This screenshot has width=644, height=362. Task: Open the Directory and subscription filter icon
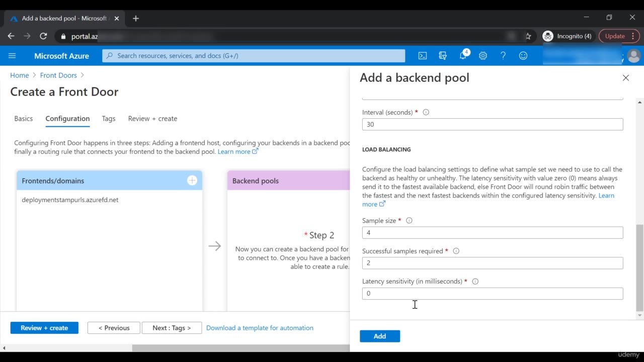443,56
